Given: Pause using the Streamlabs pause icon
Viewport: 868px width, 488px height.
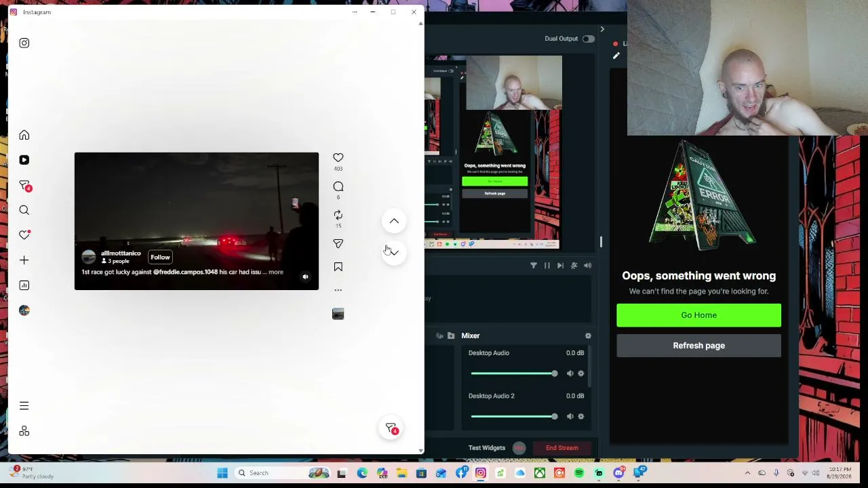Looking at the screenshot, I should [x=547, y=266].
